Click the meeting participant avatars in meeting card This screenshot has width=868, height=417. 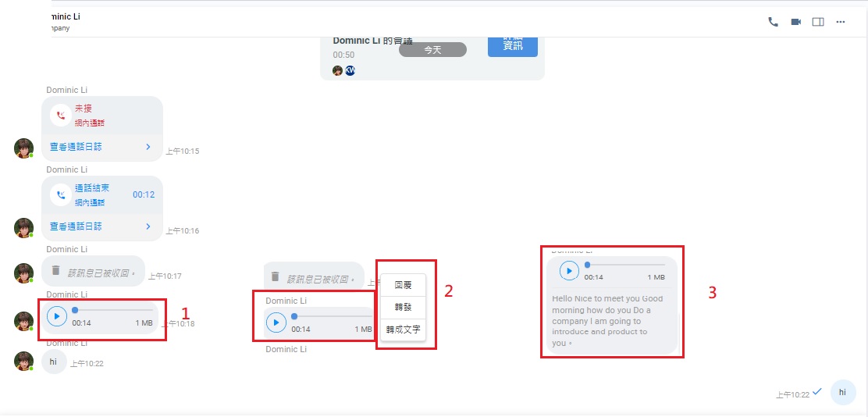pos(343,70)
